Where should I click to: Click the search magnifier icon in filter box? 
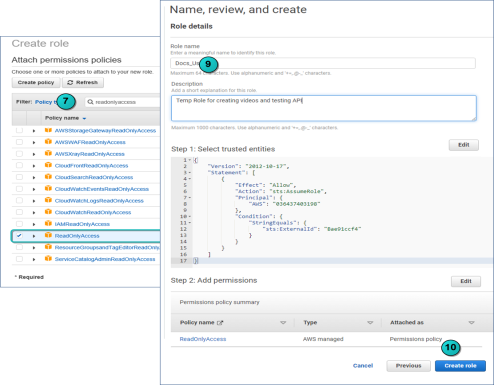[90, 102]
